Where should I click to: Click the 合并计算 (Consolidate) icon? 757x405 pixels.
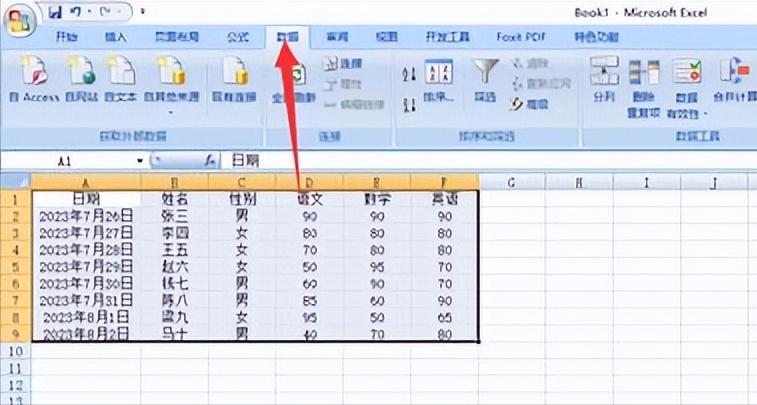735,79
